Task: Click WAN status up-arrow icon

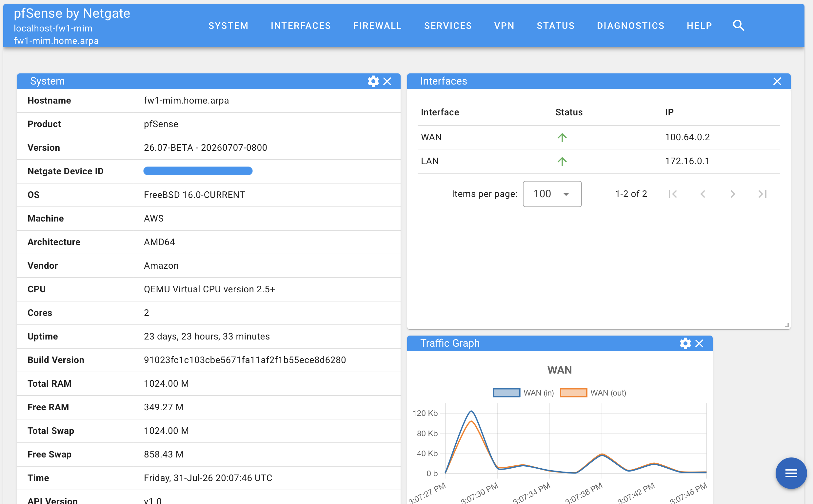Action: (562, 137)
